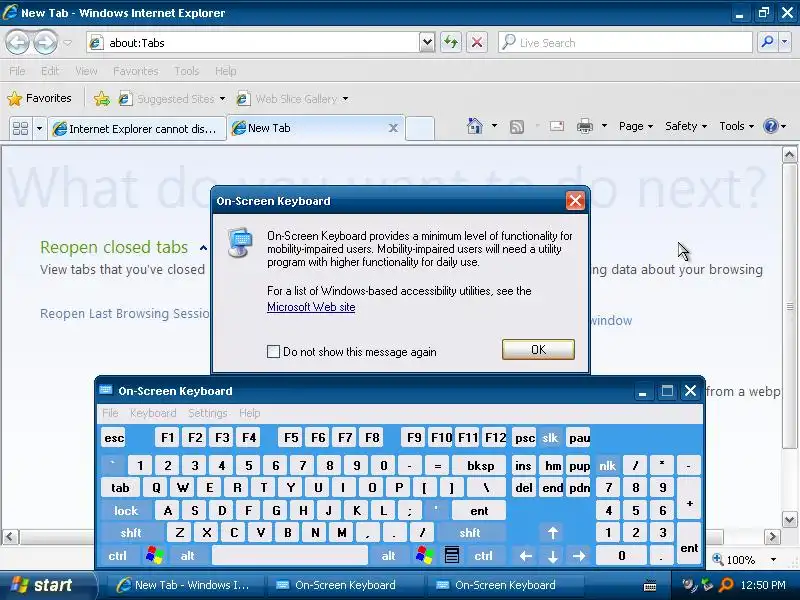Click the application menu key on keyboard

click(452, 555)
